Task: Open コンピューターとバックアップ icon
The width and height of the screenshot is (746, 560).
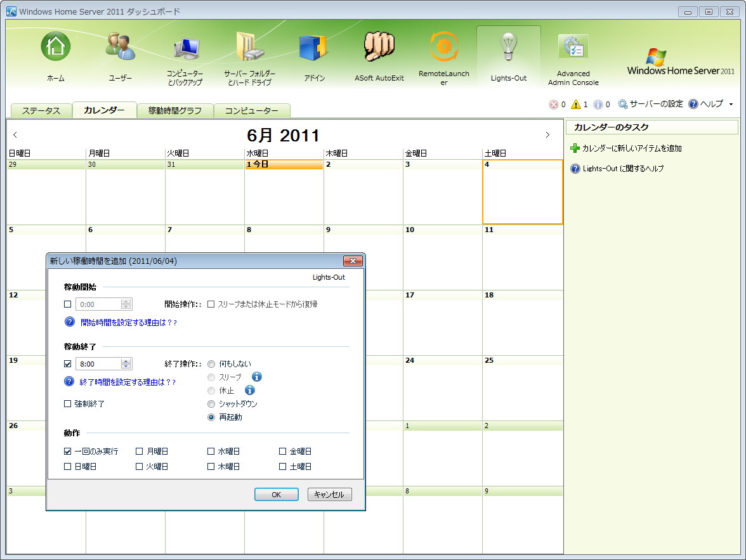Action: point(186,48)
